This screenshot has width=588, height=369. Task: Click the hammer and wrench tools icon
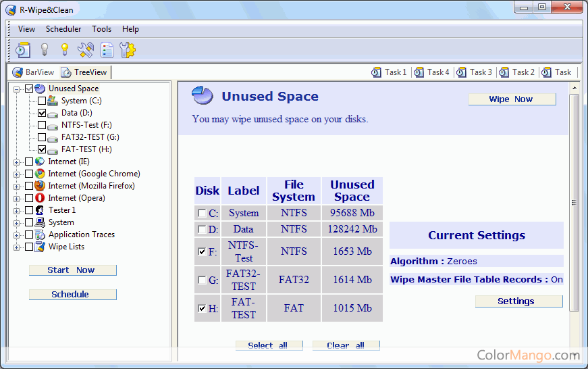[86, 50]
